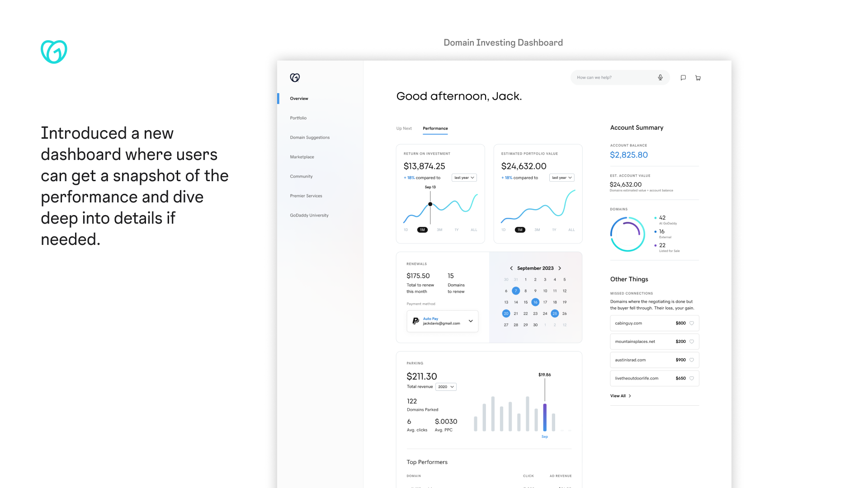The height and width of the screenshot is (488, 868).
Task: Open Portfolio in the sidebar menu
Action: pyautogui.click(x=298, y=118)
